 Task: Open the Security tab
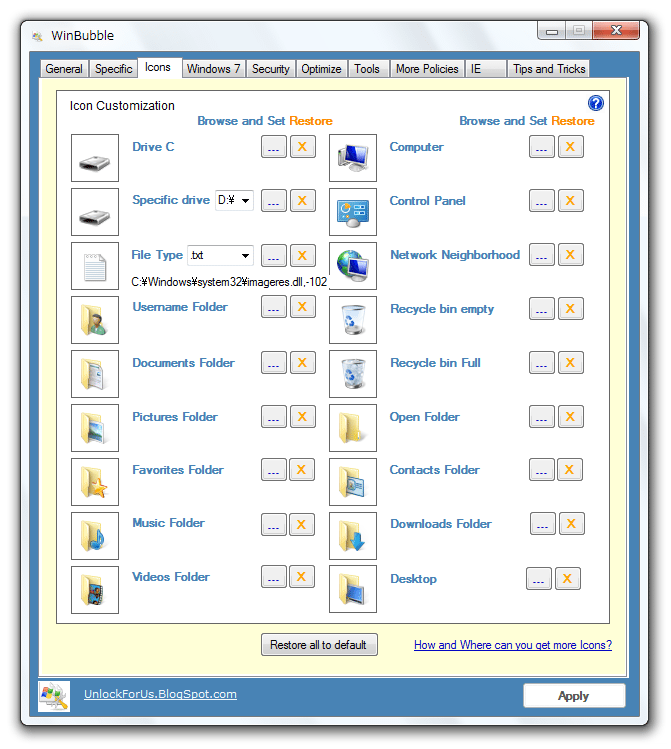(x=271, y=69)
